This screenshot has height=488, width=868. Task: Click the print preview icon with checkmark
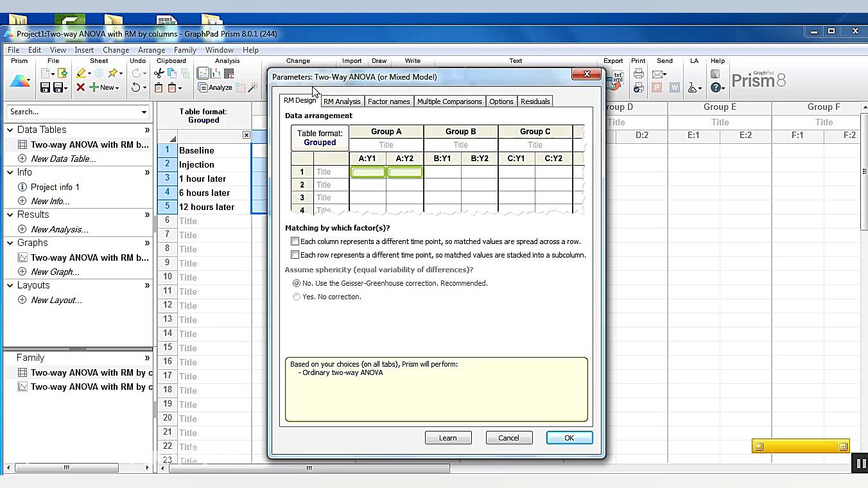pos(638,87)
